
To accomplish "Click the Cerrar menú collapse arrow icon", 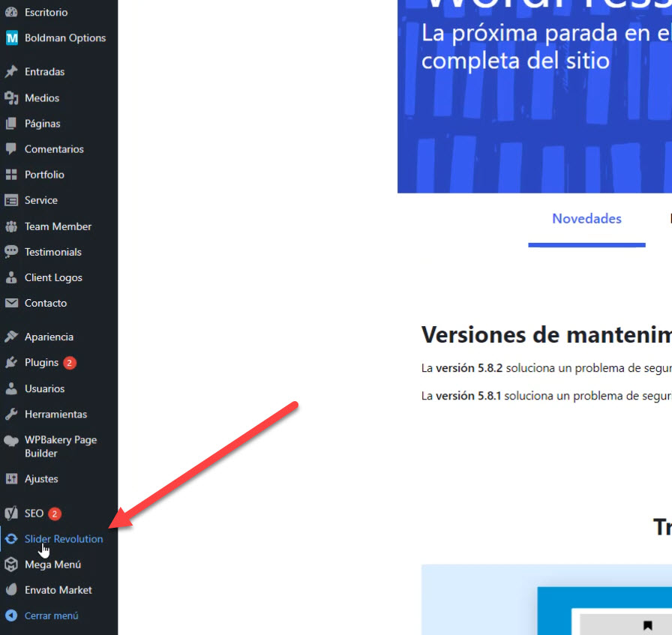I will pyautogui.click(x=11, y=616).
